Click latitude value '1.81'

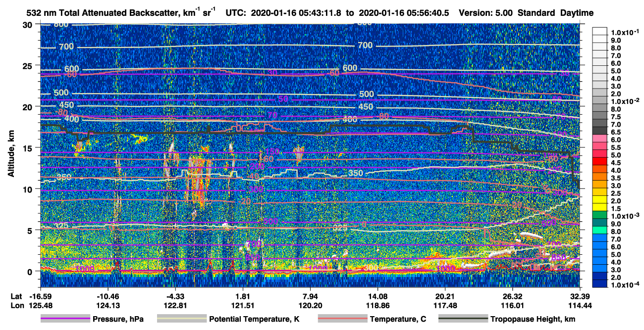click(243, 296)
